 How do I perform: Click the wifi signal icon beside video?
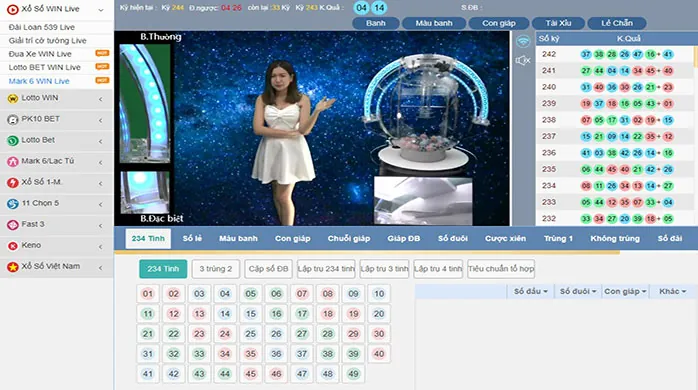pos(523,41)
